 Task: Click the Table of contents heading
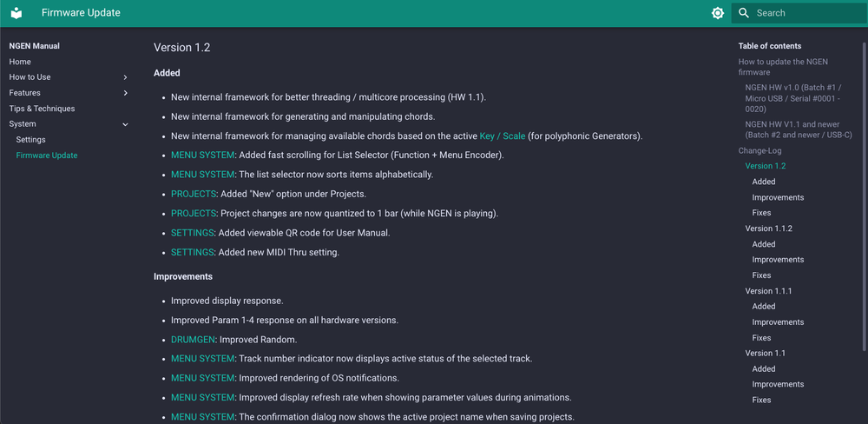coord(769,46)
